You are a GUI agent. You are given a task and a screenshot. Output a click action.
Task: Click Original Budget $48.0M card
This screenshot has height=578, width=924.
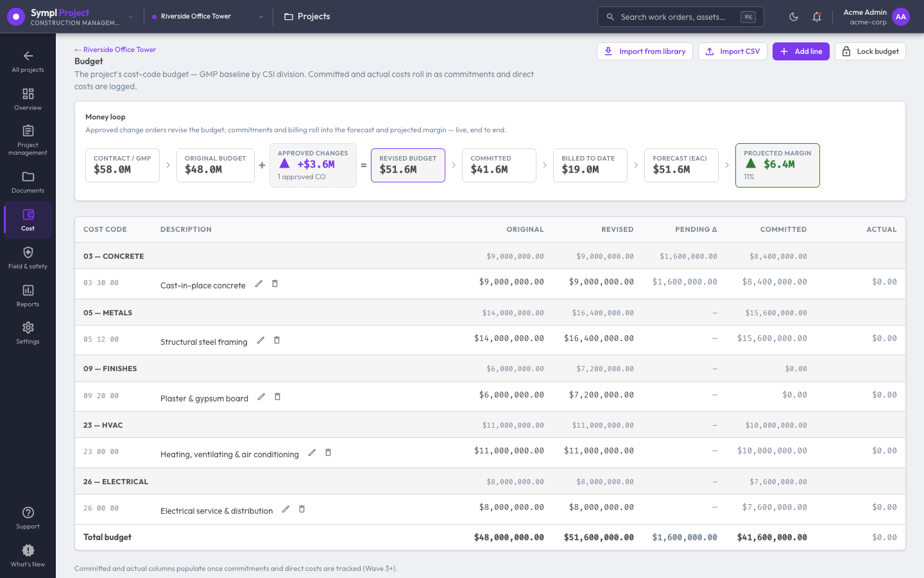click(x=216, y=165)
